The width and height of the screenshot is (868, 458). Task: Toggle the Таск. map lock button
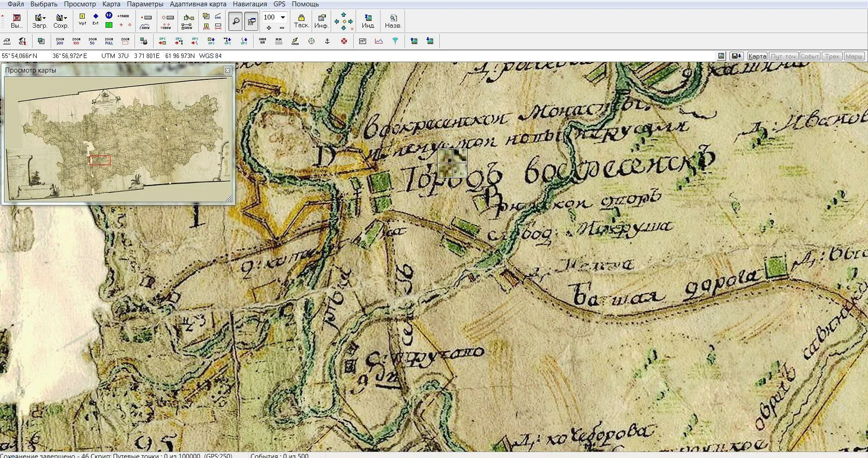coord(301,21)
